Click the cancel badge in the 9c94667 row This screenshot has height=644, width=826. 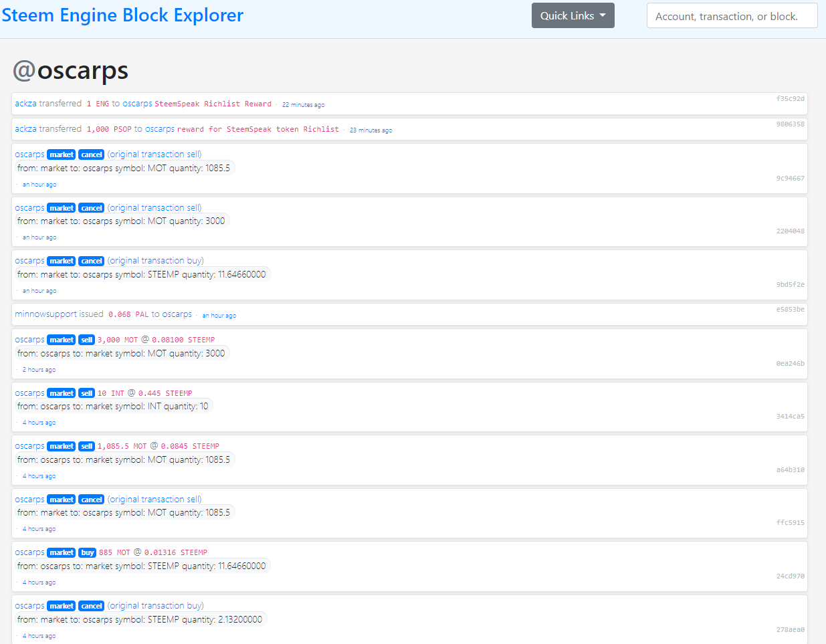coord(92,154)
